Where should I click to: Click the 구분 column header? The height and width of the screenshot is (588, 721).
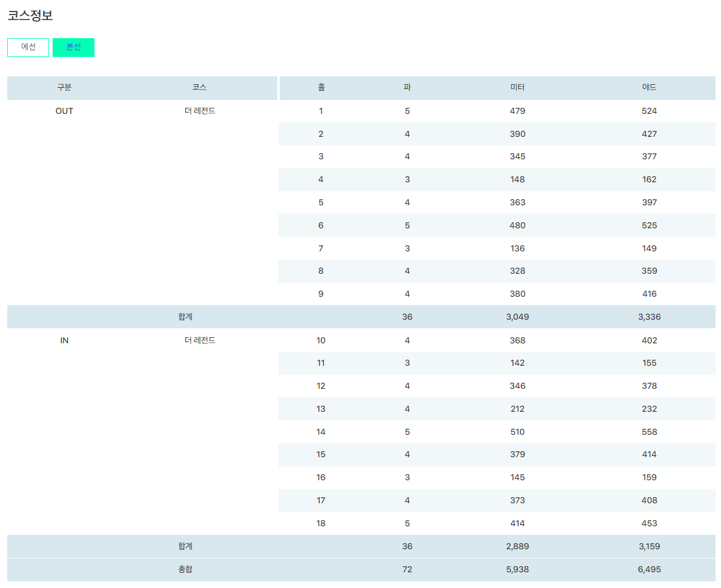tap(64, 87)
